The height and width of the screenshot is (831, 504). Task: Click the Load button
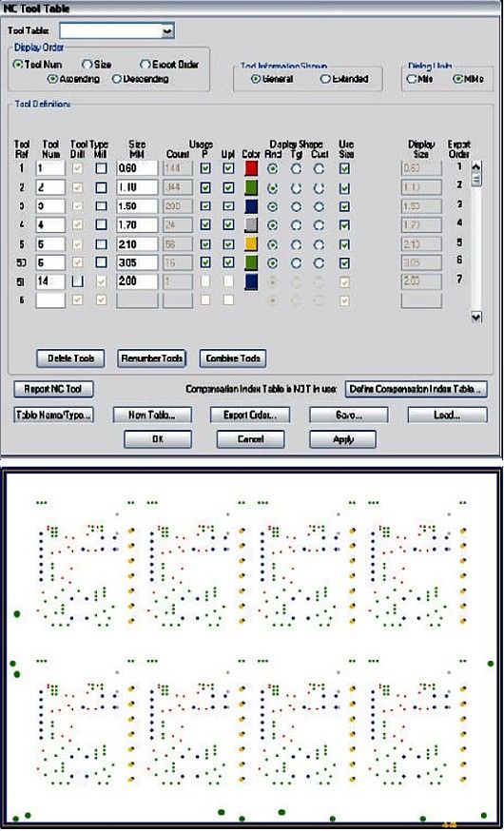coord(447,415)
